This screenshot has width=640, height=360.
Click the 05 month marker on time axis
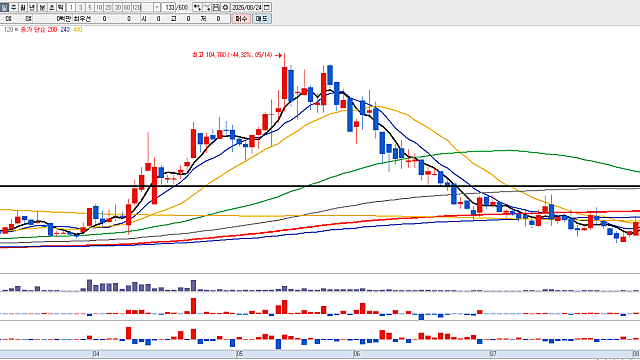240,354
